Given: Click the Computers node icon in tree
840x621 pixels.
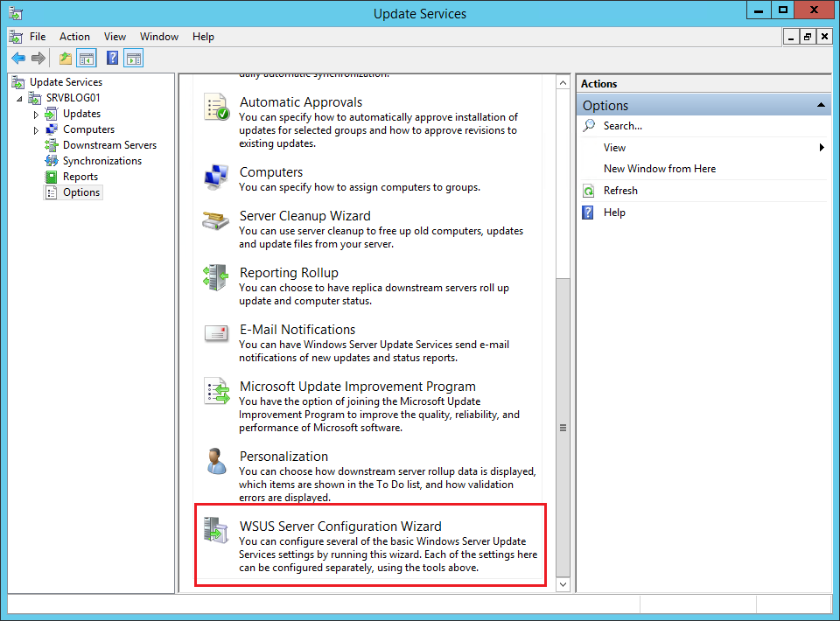Looking at the screenshot, I should [52, 129].
